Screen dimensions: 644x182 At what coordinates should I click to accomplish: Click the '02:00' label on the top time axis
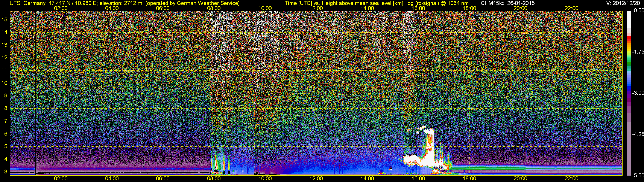pos(61,8)
